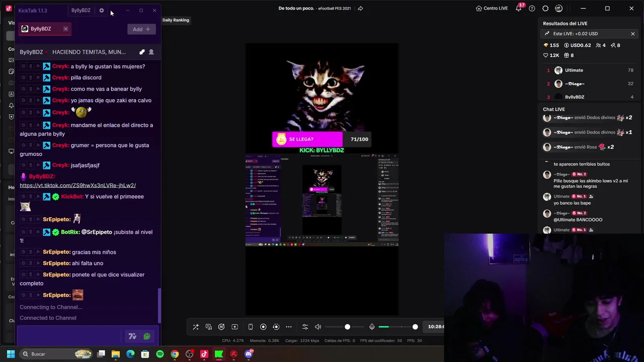This screenshot has height=362, width=644.
Task: Open the Kick app taskbar icon
Action: pyautogui.click(x=219, y=354)
